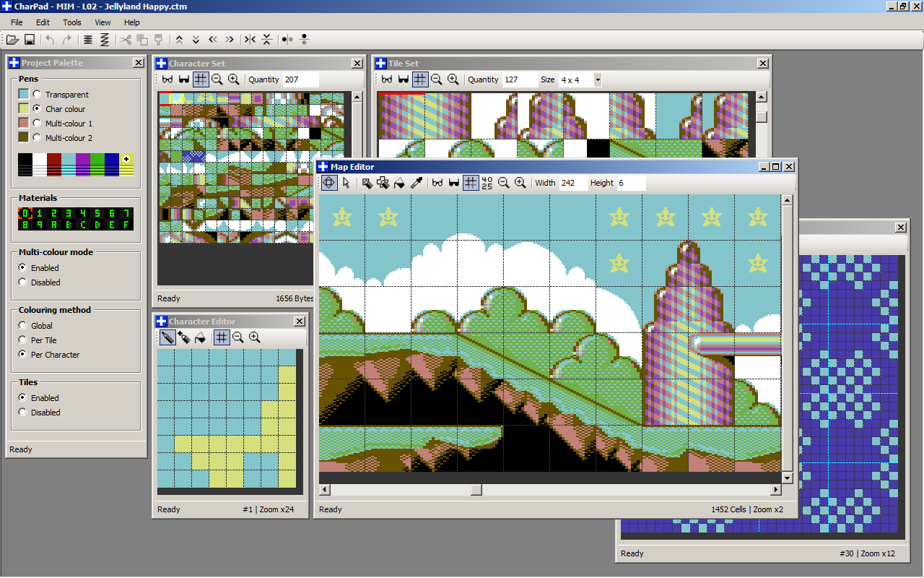The height and width of the screenshot is (578, 924).
Task: Toggle the grid in the Character Editor
Action: (222, 337)
